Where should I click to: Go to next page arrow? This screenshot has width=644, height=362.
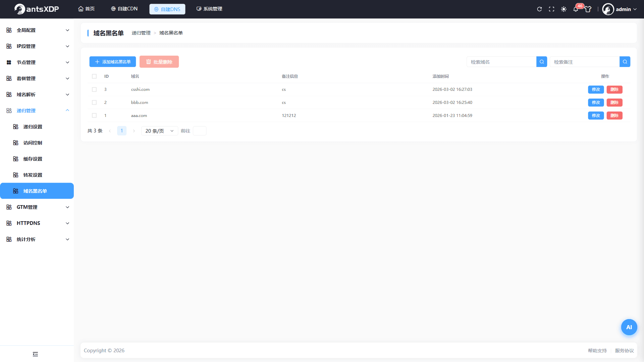(134, 131)
